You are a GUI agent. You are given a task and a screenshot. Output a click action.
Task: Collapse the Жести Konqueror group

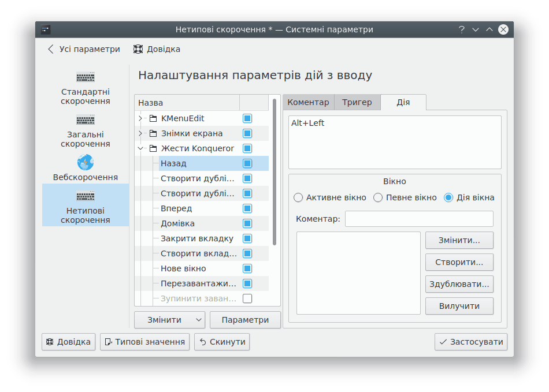140,148
